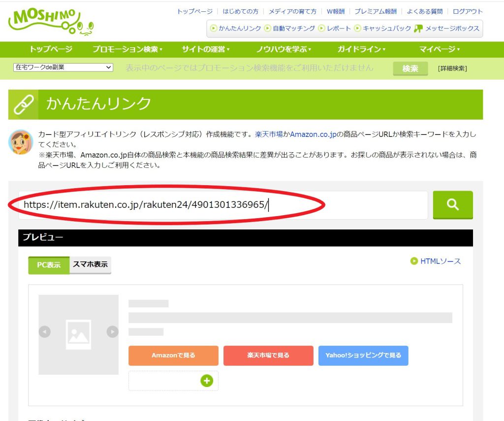Click the MOSHIMO logo
The width and height of the screenshot is (504, 421).
pos(51,22)
